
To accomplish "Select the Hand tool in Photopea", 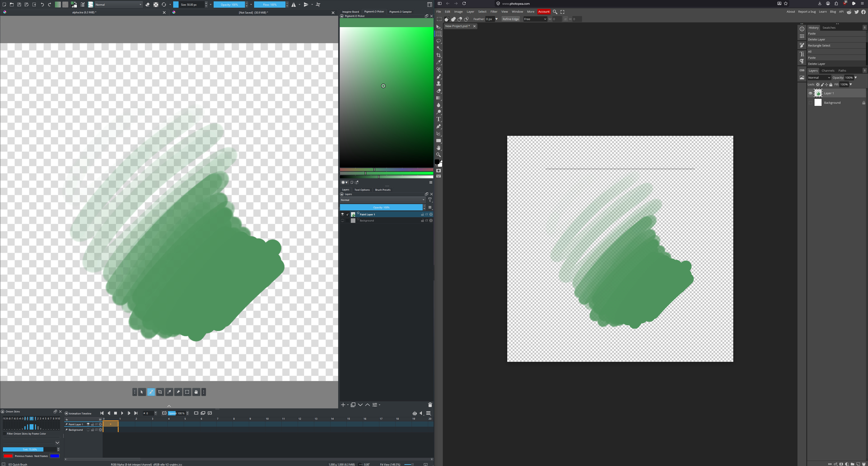I will coord(439,148).
